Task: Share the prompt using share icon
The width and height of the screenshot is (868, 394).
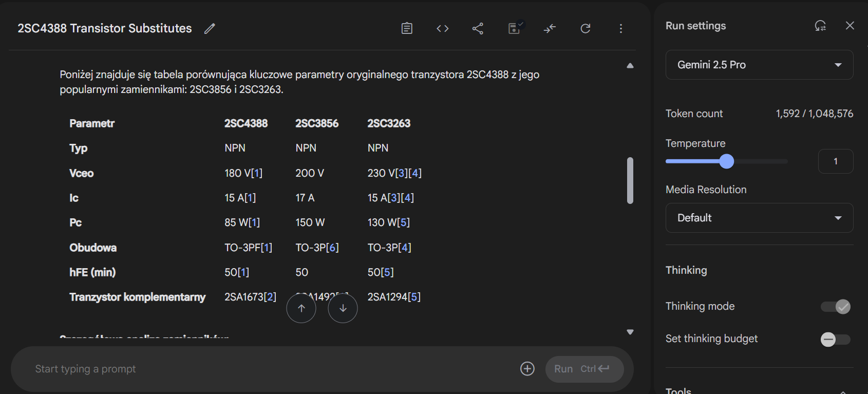Action: coord(478,28)
